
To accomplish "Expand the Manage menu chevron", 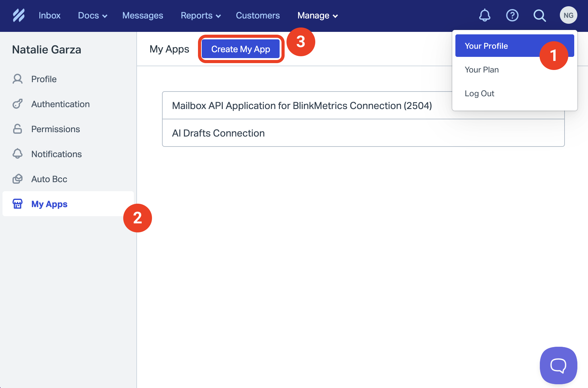I will tap(335, 16).
